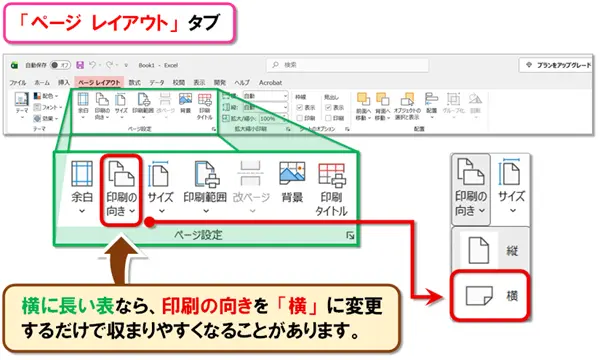This screenshot has height=360, width=600.
Task: Open enlarged ページ設定 dialog launcher arrow
Action: (x=350, y=236)
